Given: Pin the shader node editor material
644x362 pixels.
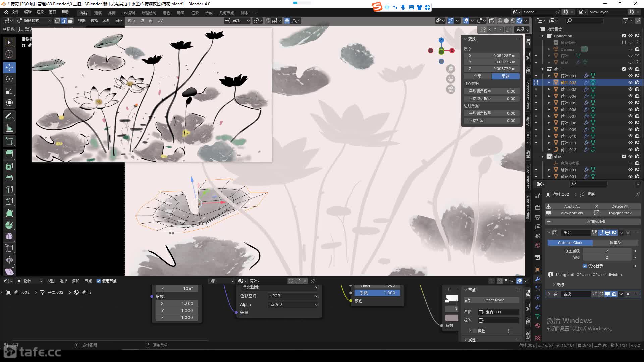Looking at the screenshot, I should (x=313, y=281).
